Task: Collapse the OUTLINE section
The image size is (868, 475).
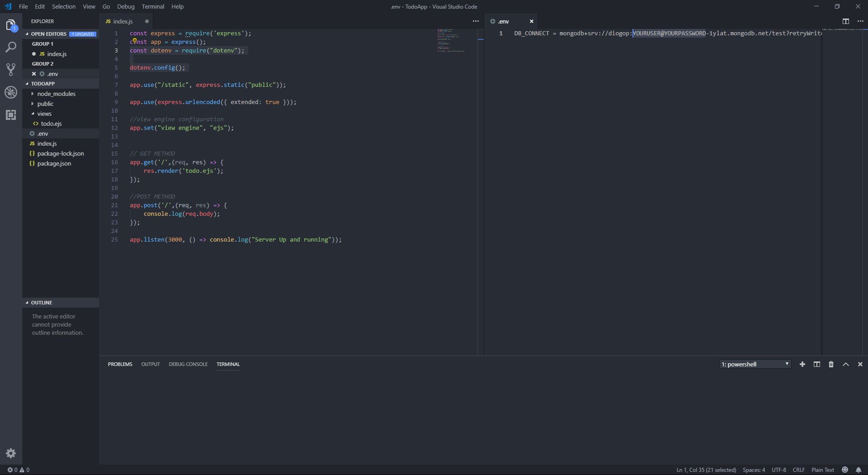Action: [x=42, y=303]
